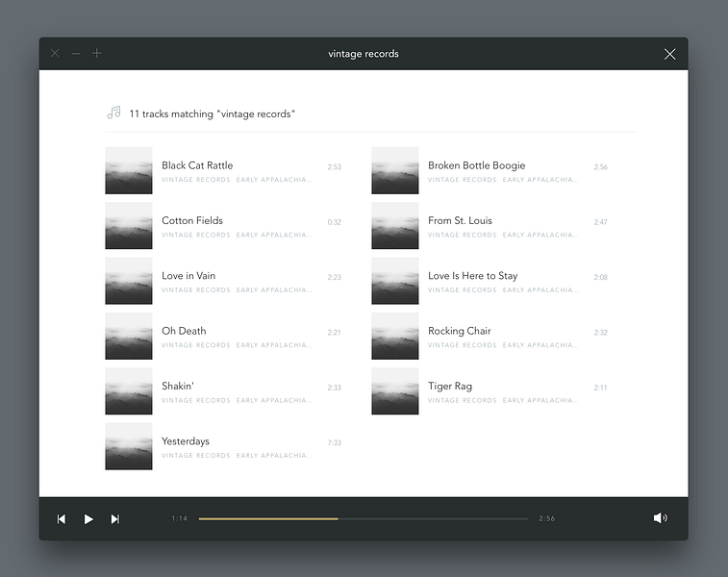Image resolution: width=728 pixels, height=577 pixels.
Task: Play the track 'Shakin''
Action: (x=178, y=387)
